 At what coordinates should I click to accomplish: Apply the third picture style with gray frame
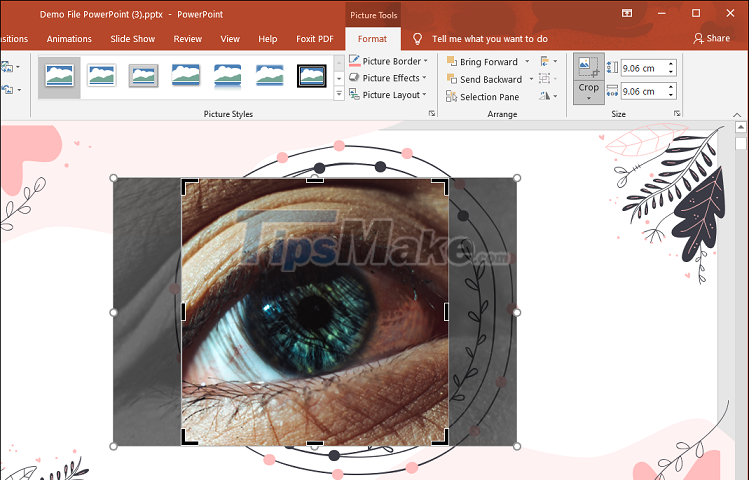143,76
